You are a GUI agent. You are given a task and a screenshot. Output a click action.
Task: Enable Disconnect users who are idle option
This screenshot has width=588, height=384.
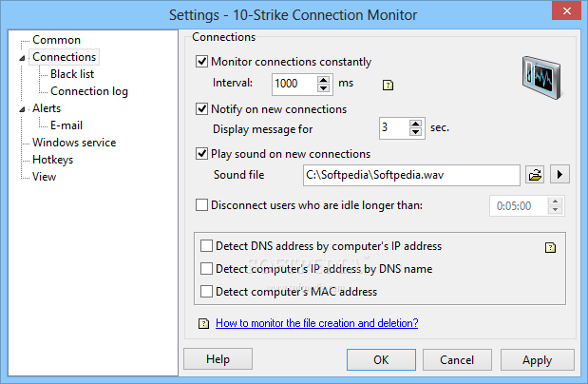[201, 205]
